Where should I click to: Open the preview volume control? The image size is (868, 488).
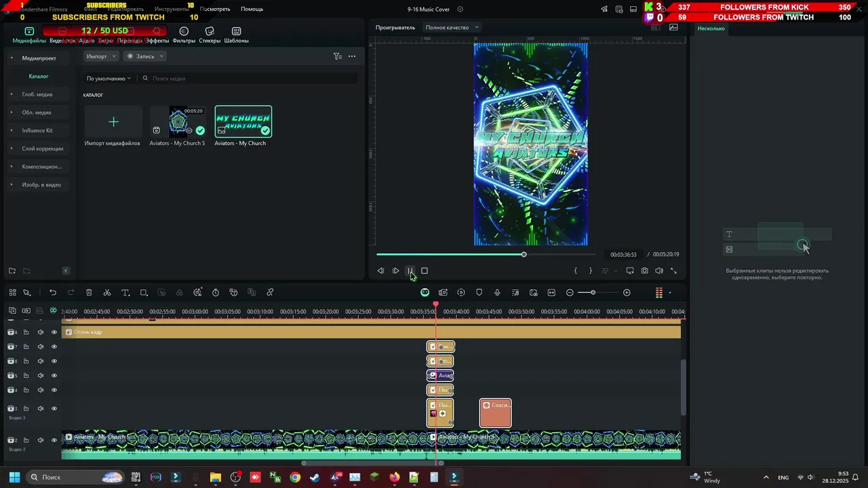[x=659, y=271]
